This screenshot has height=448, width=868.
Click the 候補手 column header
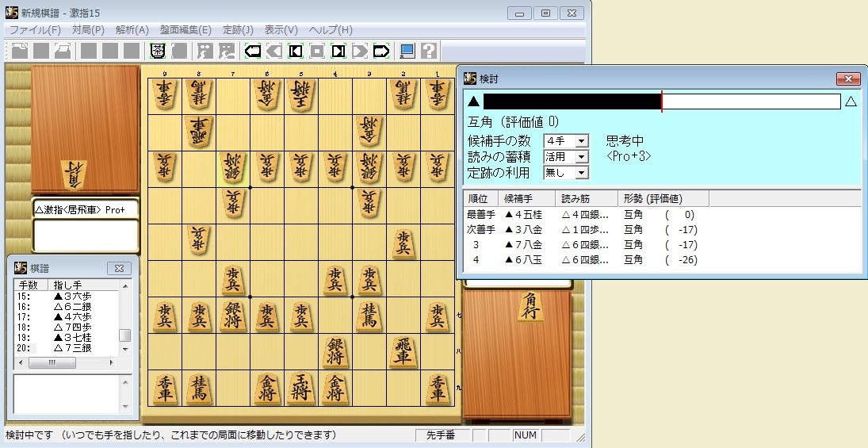pos(526,198)
